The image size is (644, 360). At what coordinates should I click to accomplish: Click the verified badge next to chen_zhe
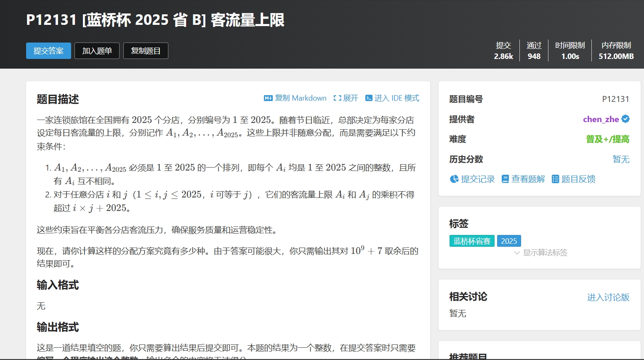(x=625, y=119)
